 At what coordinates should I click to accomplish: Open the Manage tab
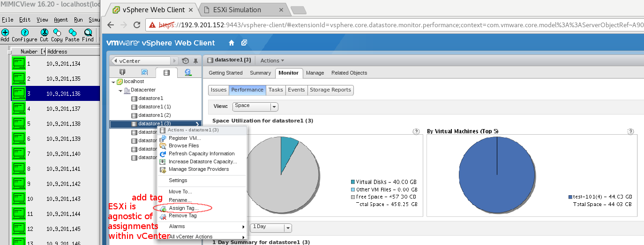coord(315,73)
